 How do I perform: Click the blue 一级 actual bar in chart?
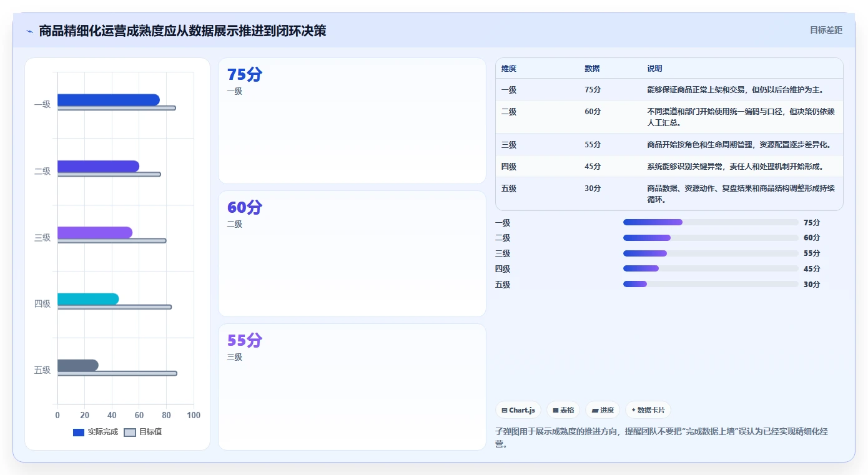pos(109,100)
